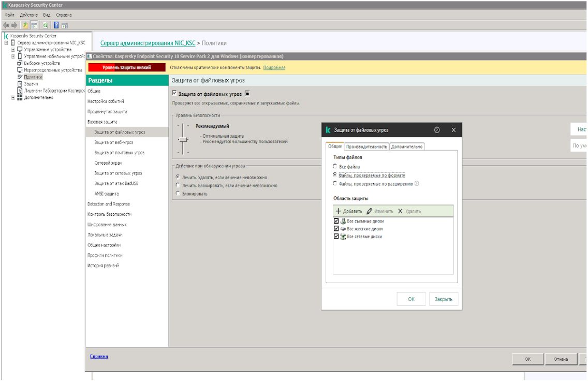
Task: Click the security level slider handle
Action: tap(183, 139)
